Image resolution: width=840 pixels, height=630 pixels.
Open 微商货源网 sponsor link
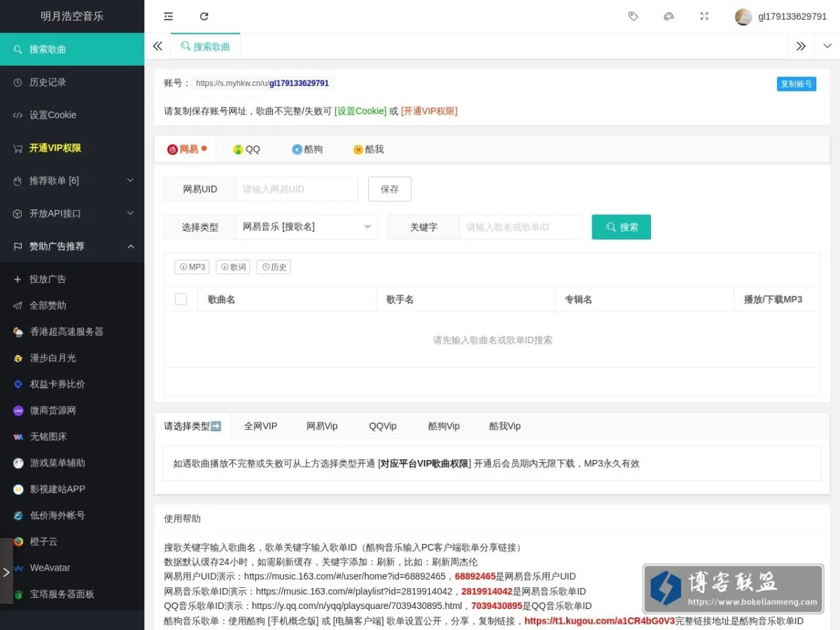click(x=72, y=410)
